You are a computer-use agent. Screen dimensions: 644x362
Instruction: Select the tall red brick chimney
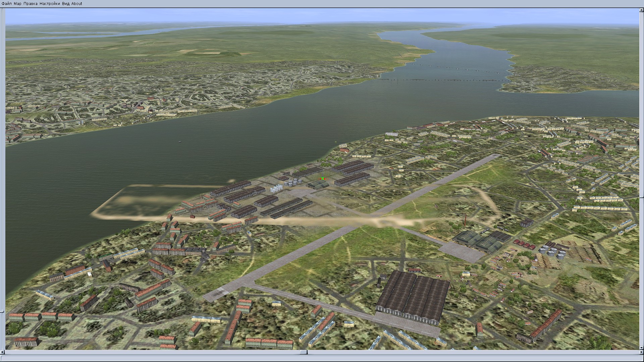click(x=466, y=220)
